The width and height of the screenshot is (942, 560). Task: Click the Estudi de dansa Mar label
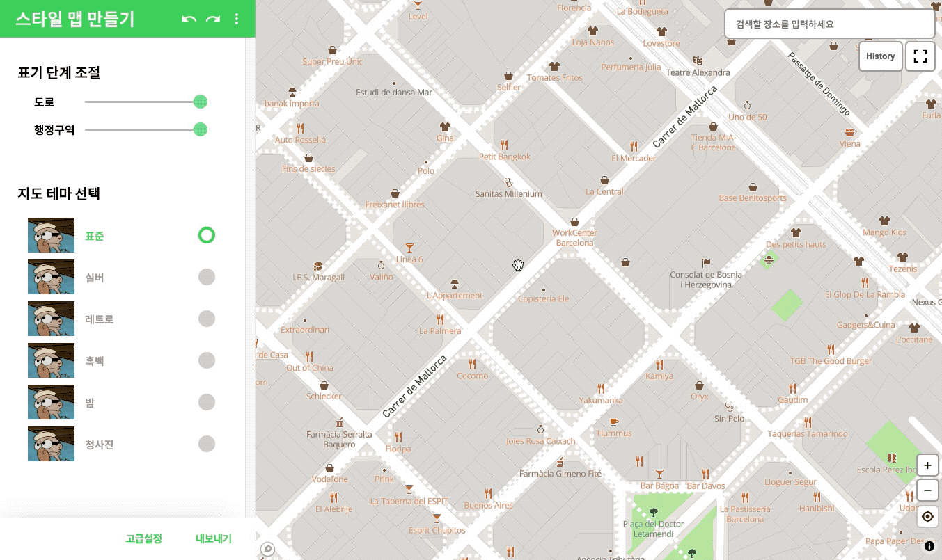[394, 92]
